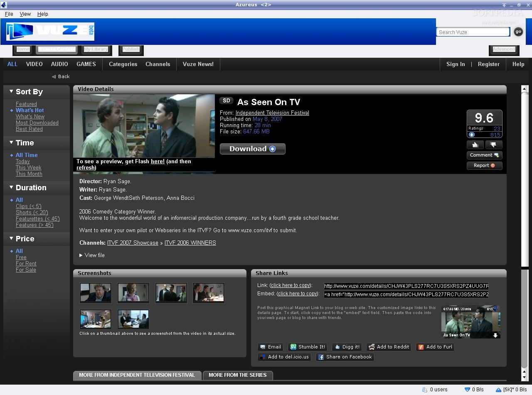Filter duration to Shorts (< 20')
The image size is (532, 395).
pos(32,212)
